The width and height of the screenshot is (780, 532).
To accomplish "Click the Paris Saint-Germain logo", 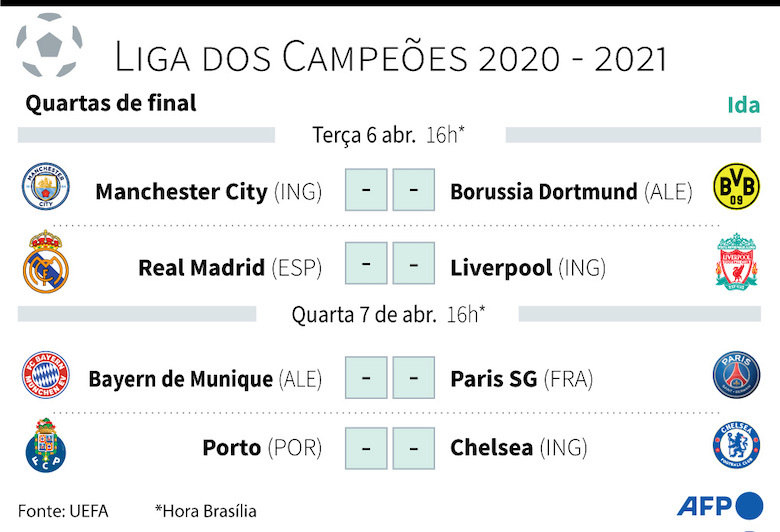I will 736,376.
